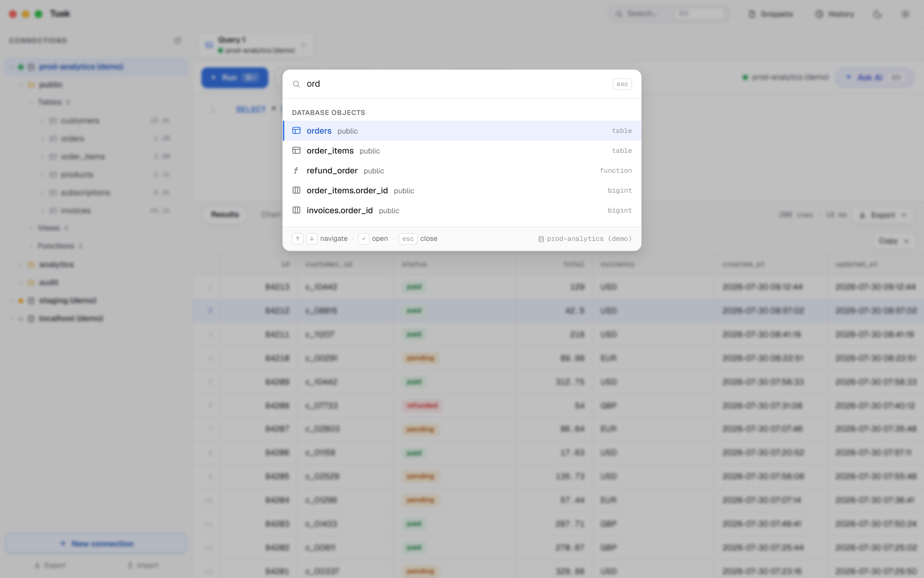The image size is (924, 578).
Task: Switch to the Chart tab
Action: coord(271,215)
